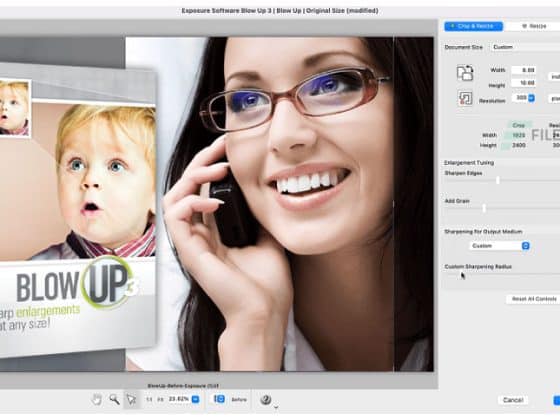Edit the document Width field

(524, 70)
